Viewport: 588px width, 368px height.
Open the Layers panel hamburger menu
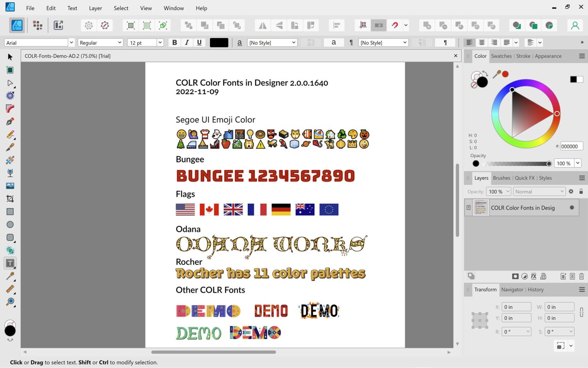pos(582,178)
